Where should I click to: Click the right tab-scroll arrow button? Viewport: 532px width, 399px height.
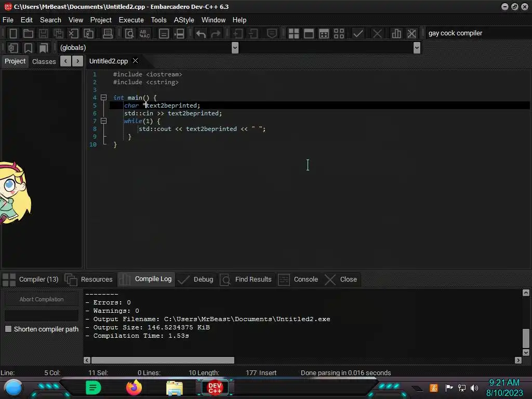pos(78,61)
